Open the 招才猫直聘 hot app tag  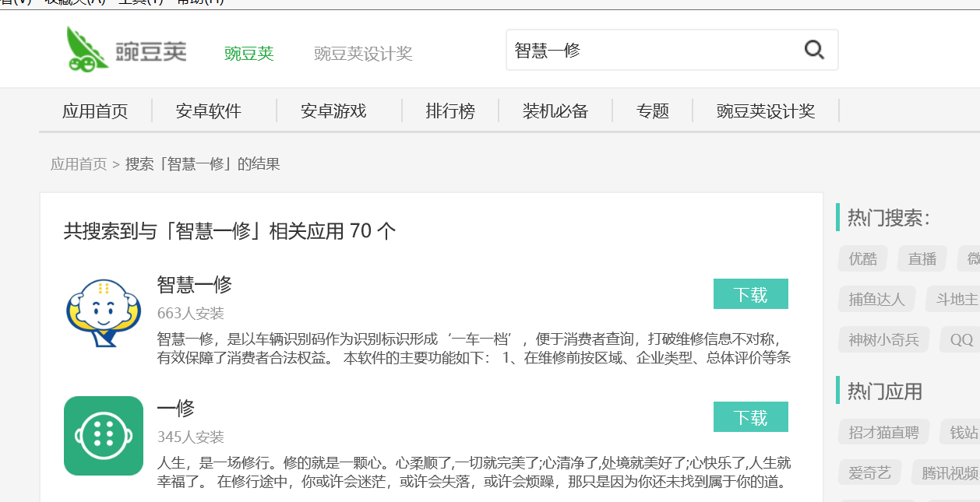884,432
